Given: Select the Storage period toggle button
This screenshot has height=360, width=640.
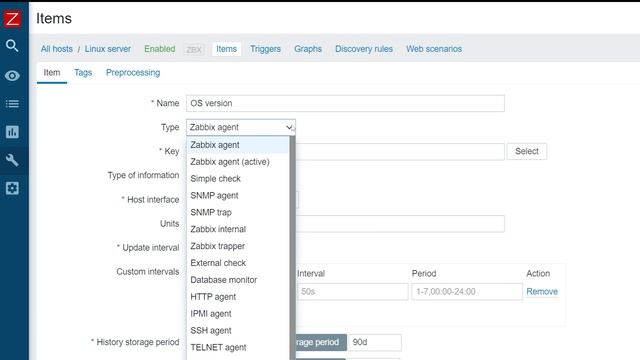Looking at the screenshot, I should pos(321,342).
